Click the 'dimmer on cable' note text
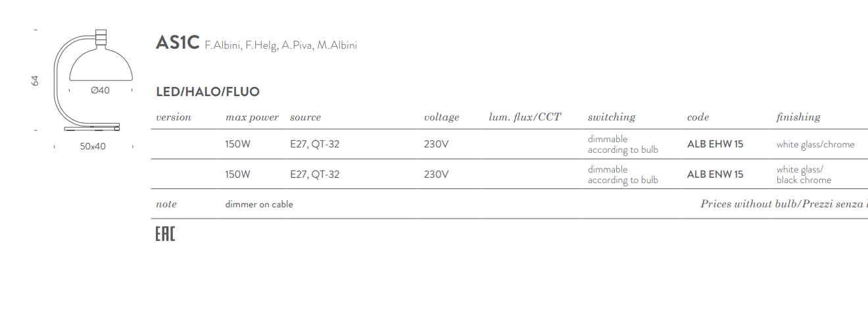The image size is (868, 318). coord(259,204)
